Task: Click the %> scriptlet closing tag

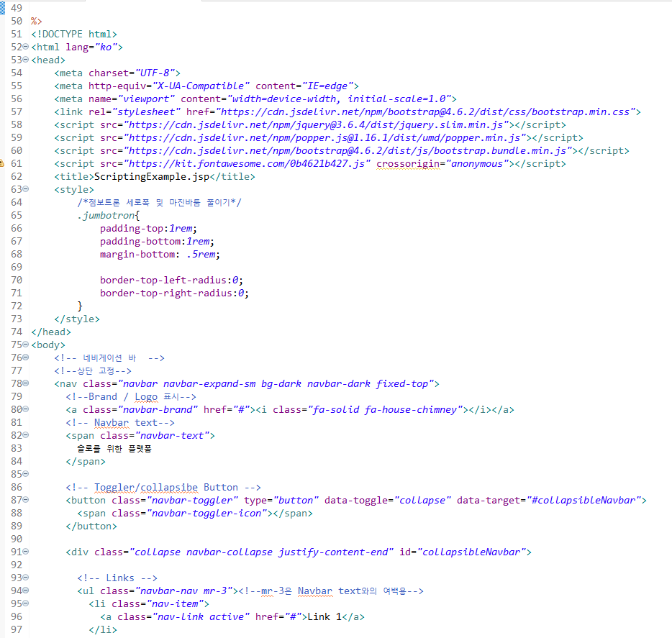Action: [37, 21]
